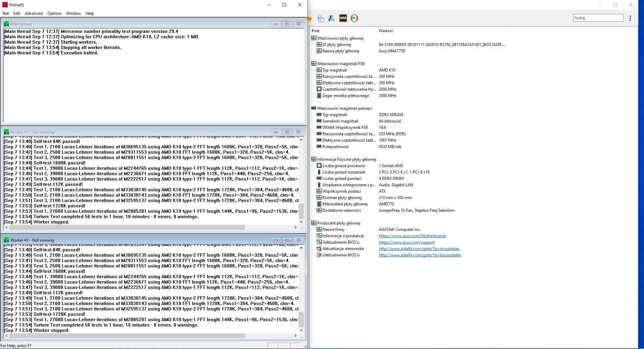
Task: Click Worker #2 vertical scrollbar down arrow
Action: pyautogui.click(x=301, y=330)
